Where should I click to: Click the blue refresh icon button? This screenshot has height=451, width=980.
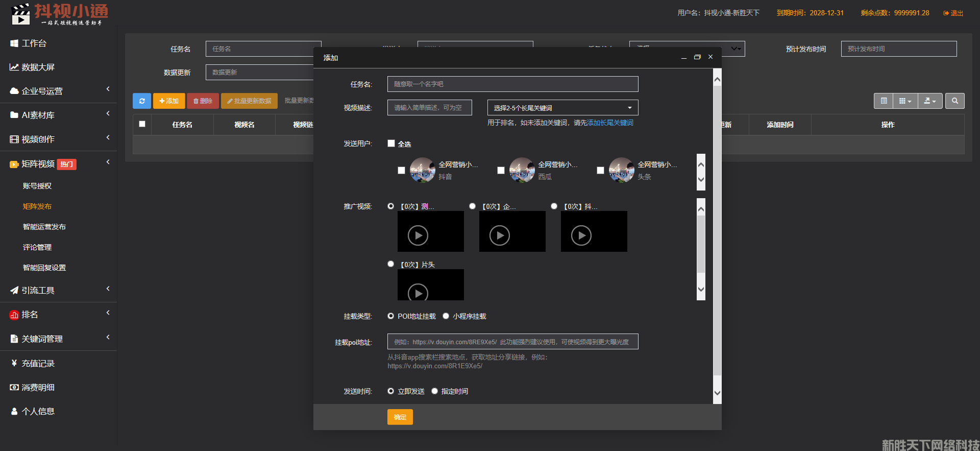[x=142, y=101]
